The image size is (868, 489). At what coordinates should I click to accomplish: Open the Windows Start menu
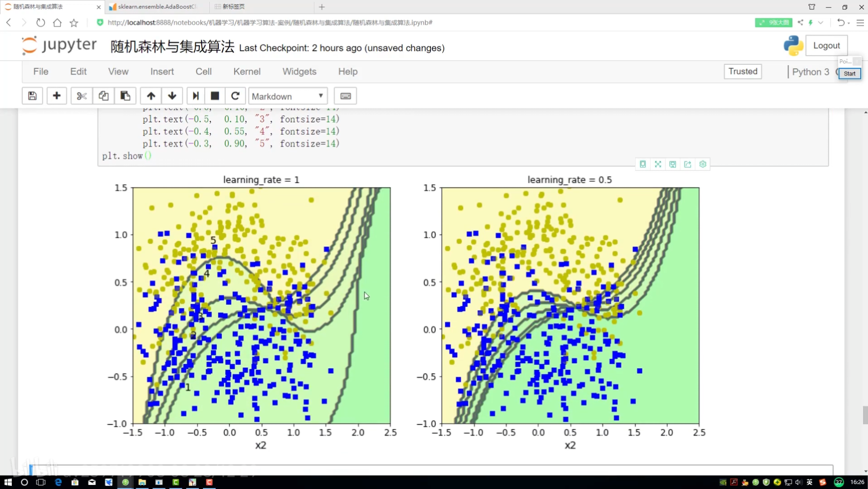[x=8, y=482]
